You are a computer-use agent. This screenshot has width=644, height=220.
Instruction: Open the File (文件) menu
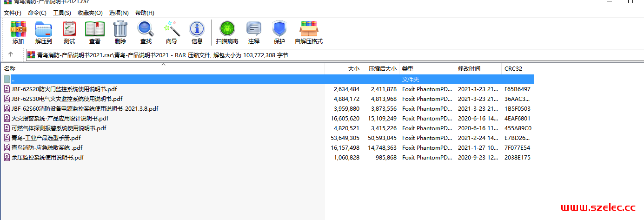click(x=13, y=13)
